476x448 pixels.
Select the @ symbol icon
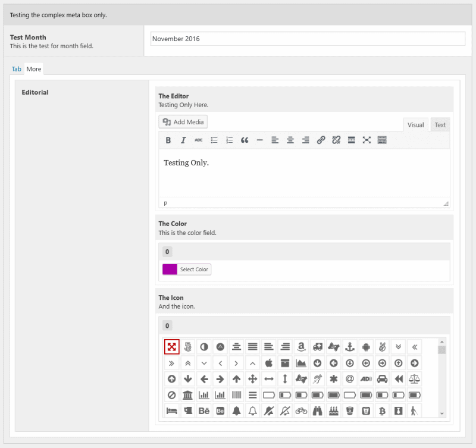350,379
